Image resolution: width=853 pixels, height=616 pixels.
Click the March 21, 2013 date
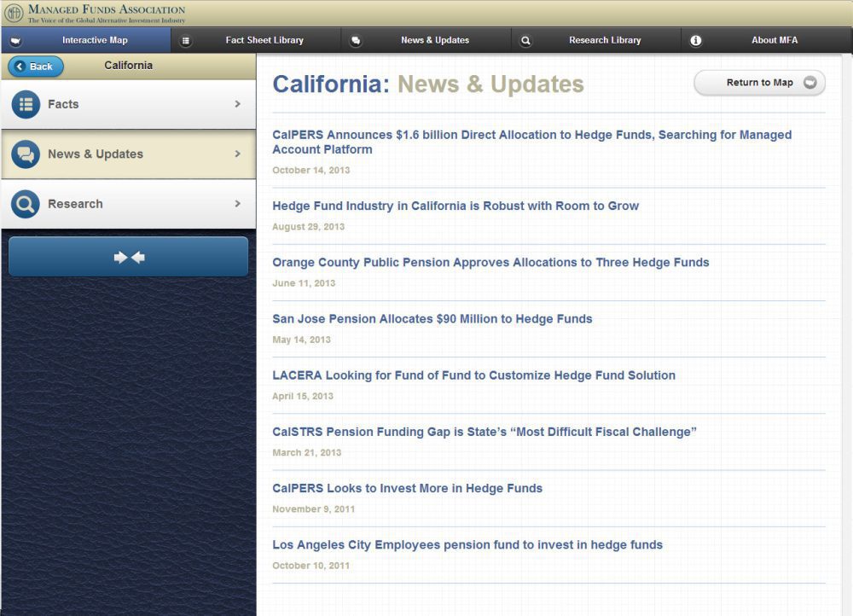pos(307,453)
